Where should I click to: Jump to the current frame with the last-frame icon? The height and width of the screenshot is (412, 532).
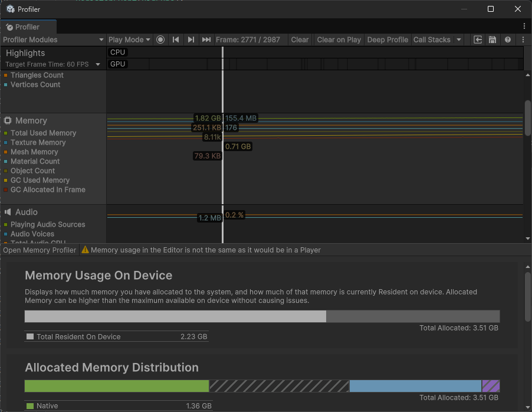[205, 40]
